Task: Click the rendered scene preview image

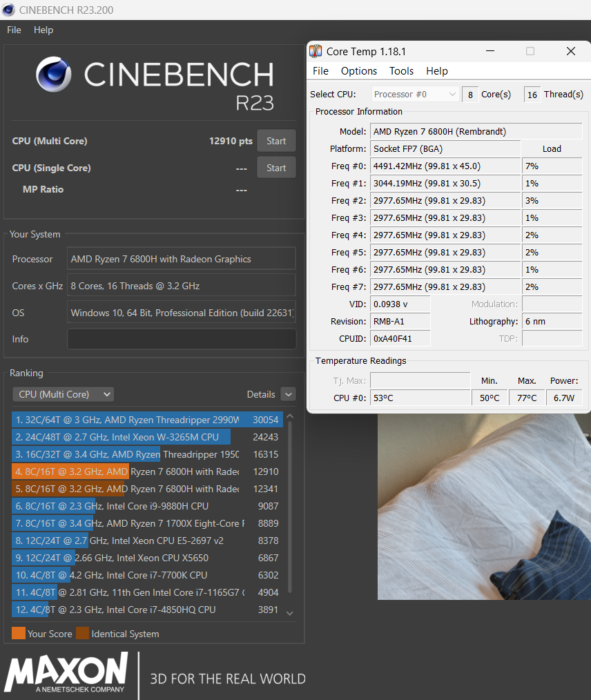Action: 484,507
